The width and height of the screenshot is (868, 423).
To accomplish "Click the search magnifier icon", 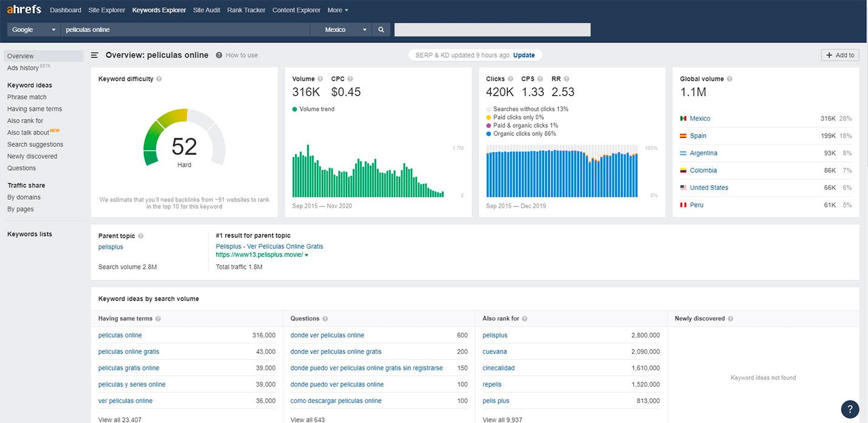I will [x=381, y=29].
